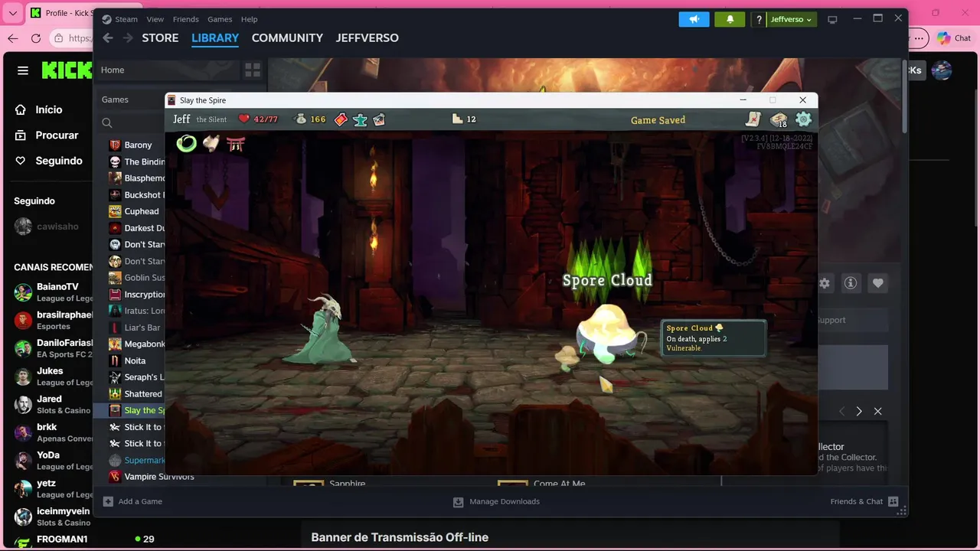Open the Kick hamburger menu
This screenshot has width=980, height=551.
[23, 70]
